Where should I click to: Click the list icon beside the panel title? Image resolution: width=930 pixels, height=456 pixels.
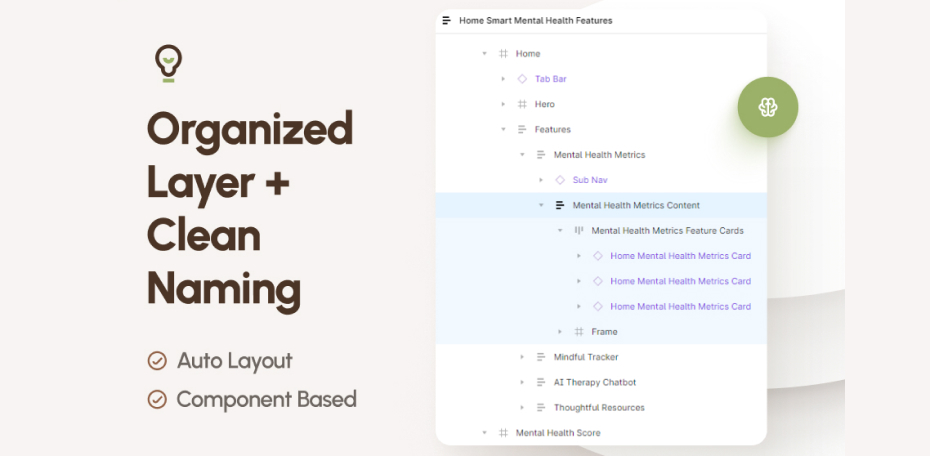(x=447, y=20)
